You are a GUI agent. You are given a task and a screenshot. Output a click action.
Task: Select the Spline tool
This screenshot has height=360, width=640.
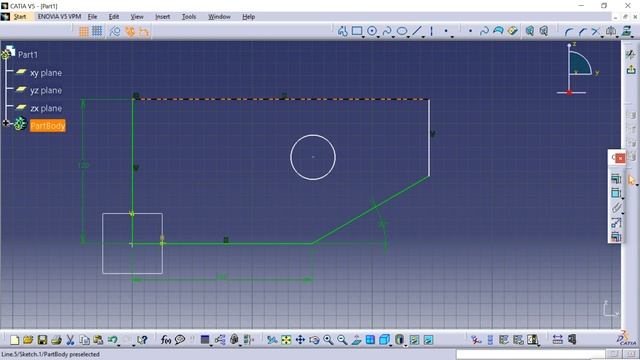(387, 31)
